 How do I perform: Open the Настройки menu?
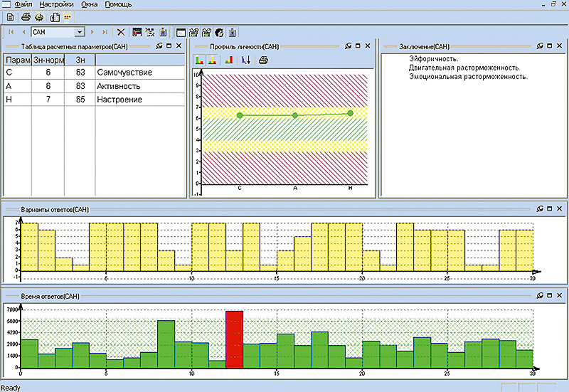tap(57, 4)
